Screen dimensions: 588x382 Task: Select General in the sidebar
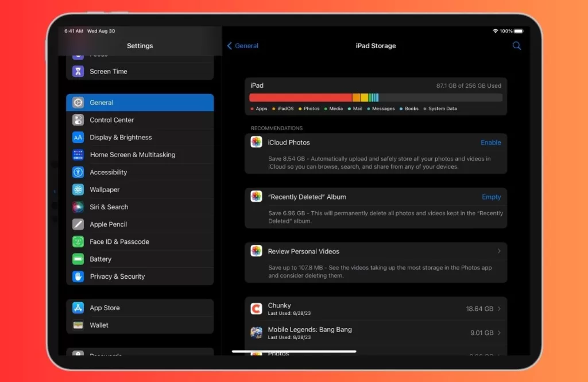tap(140, 102)
